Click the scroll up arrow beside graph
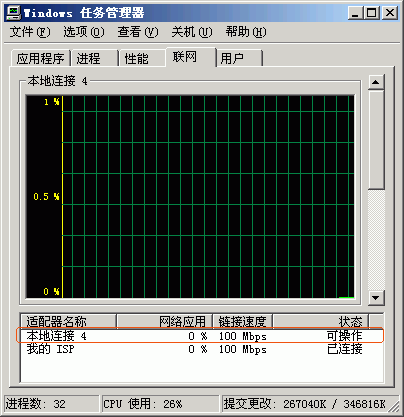404x417 pixels. coord(376,82)
